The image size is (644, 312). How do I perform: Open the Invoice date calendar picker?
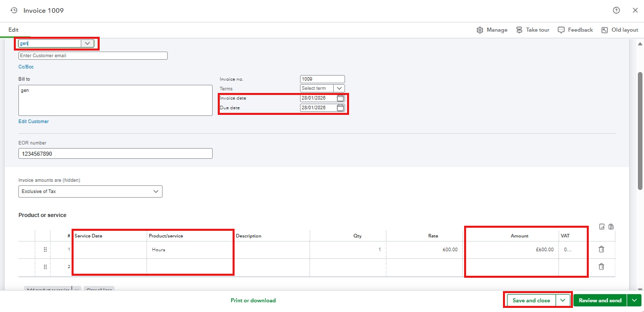coord(340,98)
